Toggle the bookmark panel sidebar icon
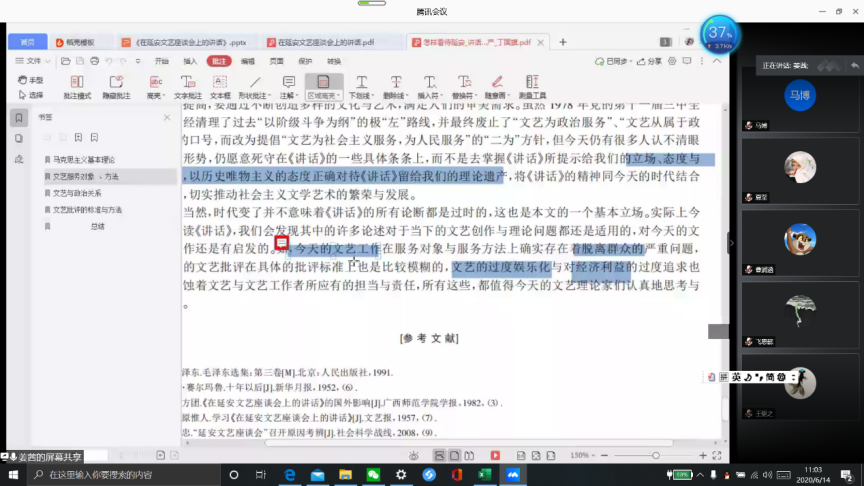 point(19,118)
